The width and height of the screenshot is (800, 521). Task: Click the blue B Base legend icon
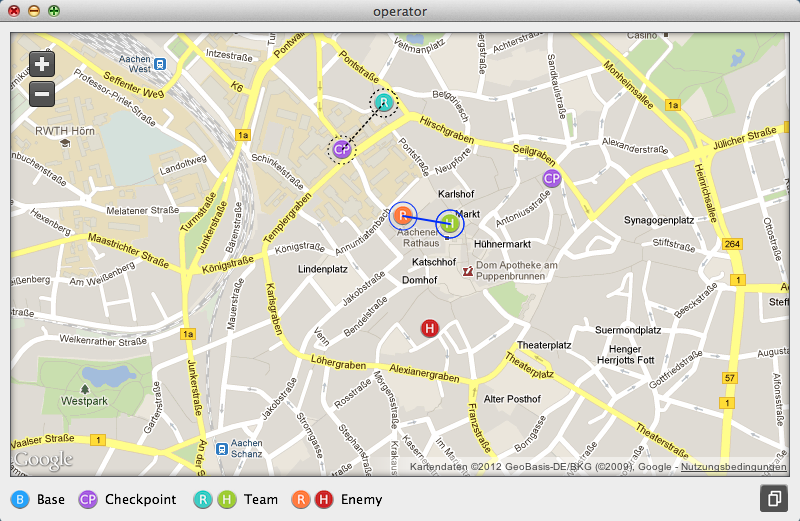coord(19,499)
